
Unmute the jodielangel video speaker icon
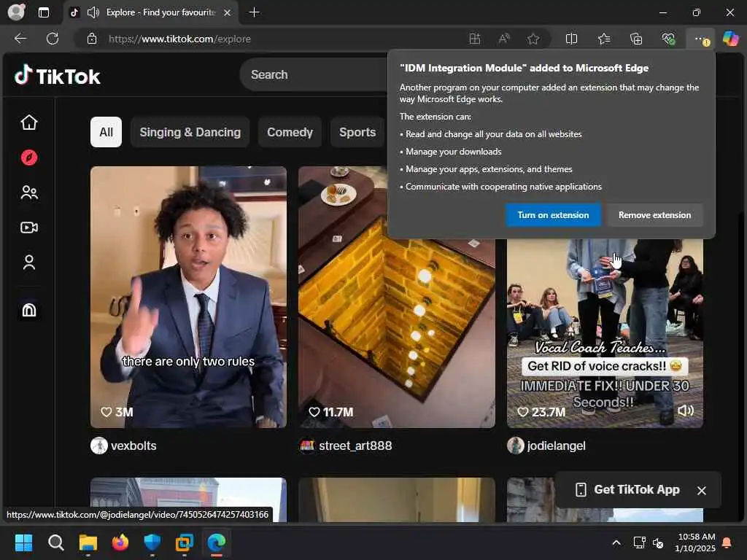pyautogui.click(x=686, y=411)
